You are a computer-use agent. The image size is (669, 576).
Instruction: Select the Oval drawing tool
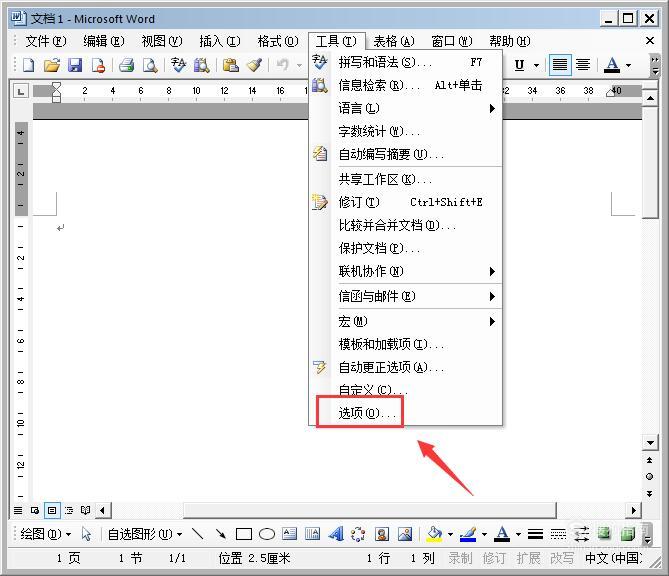tap(267, 534)
